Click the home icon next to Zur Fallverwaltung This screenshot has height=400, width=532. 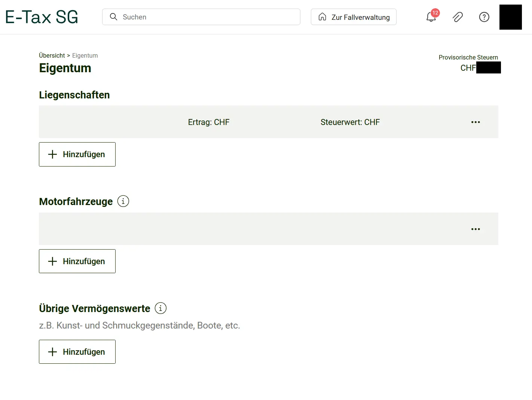pyautogui.click(x=322, y=17)
